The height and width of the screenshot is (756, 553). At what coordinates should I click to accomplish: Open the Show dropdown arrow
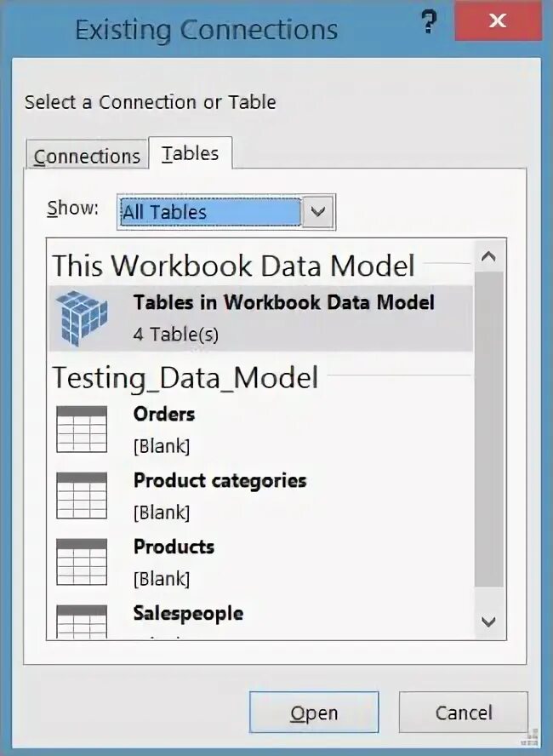point(318,212)
